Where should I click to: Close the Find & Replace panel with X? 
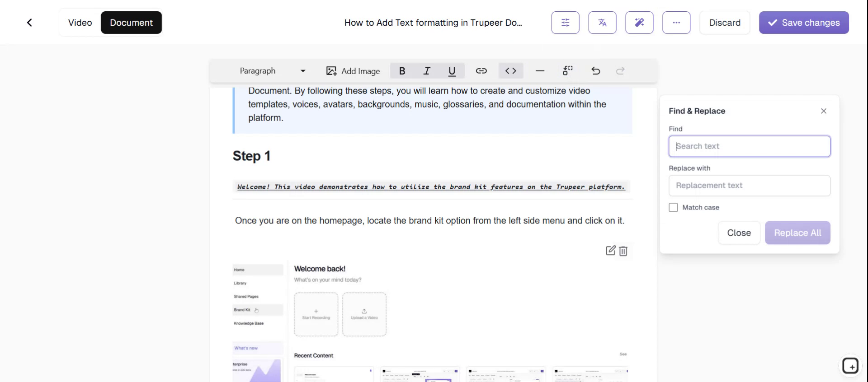click(x=823, y=111)
